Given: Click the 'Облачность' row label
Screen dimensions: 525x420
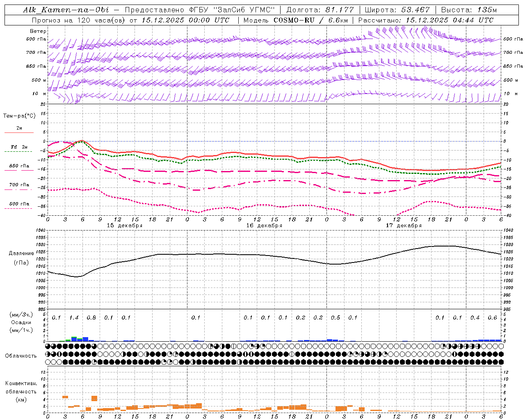Looking at the screenshot, I should (x=21, y=356).
